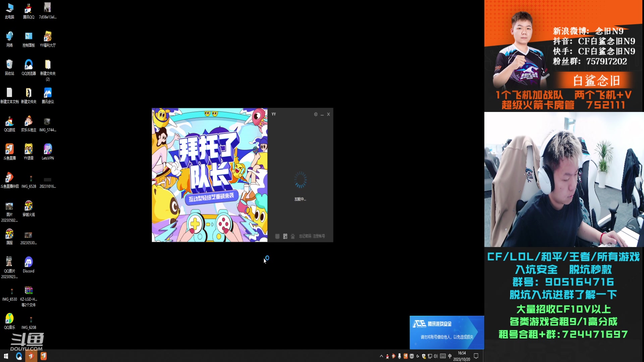Screen dimensions: 644x362
Task: Choose Baidu paw login option
Action: [293, 236]
